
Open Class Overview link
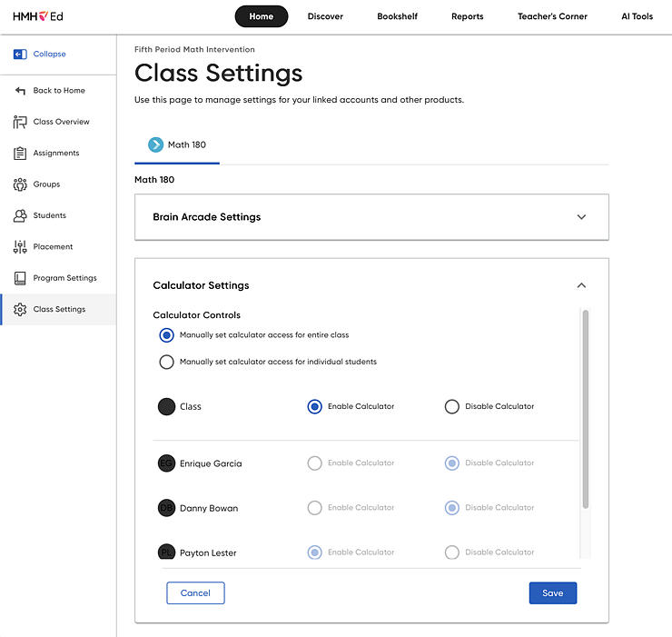click(61, 122)
